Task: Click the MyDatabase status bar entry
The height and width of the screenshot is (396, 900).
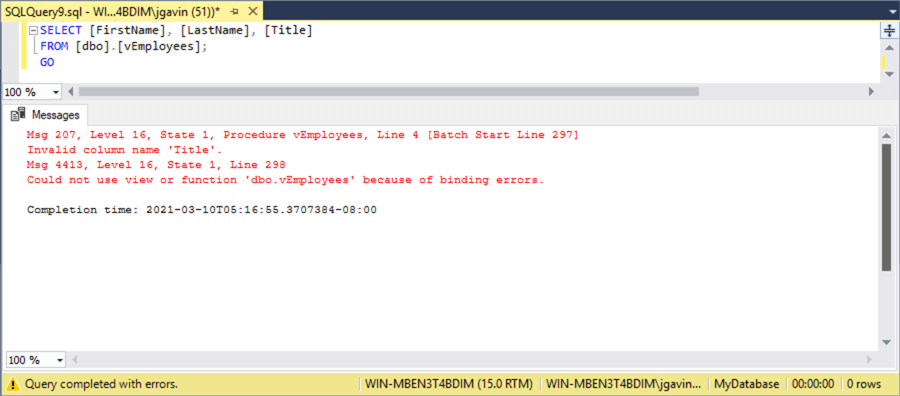Action: click(x=746, y=384)
